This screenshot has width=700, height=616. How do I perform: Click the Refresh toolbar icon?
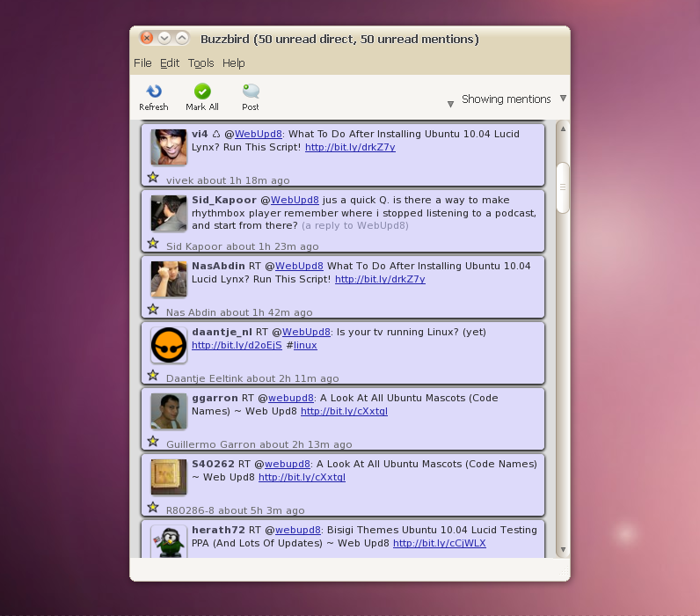pyautogui.click(x=154, y=92)
